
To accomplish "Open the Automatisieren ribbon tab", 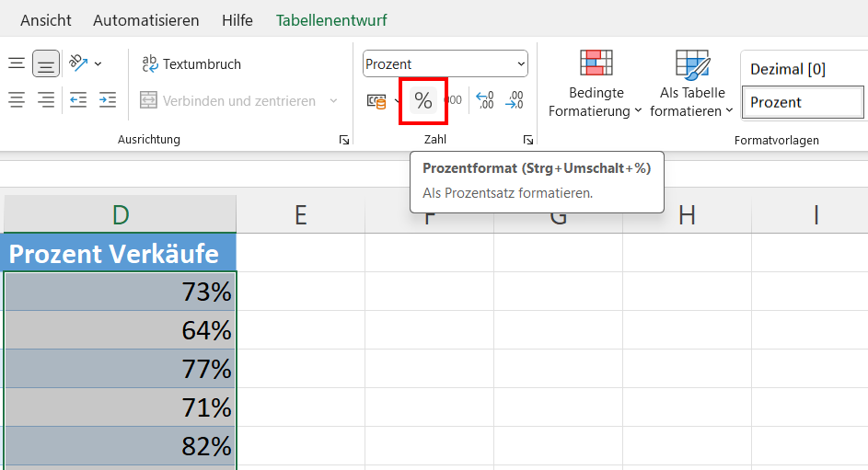I will pyautogui.click(x=146, y=20).
